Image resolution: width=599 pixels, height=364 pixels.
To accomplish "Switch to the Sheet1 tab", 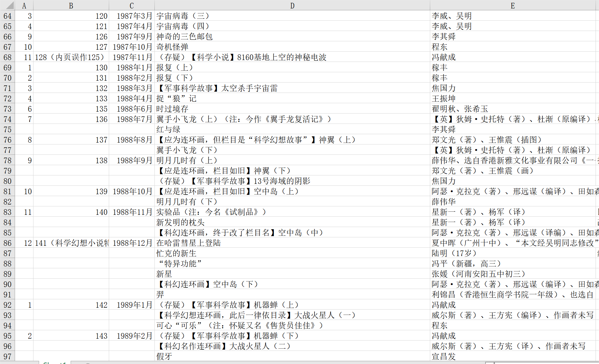I will pyautogui.click(x=55, y=363).
